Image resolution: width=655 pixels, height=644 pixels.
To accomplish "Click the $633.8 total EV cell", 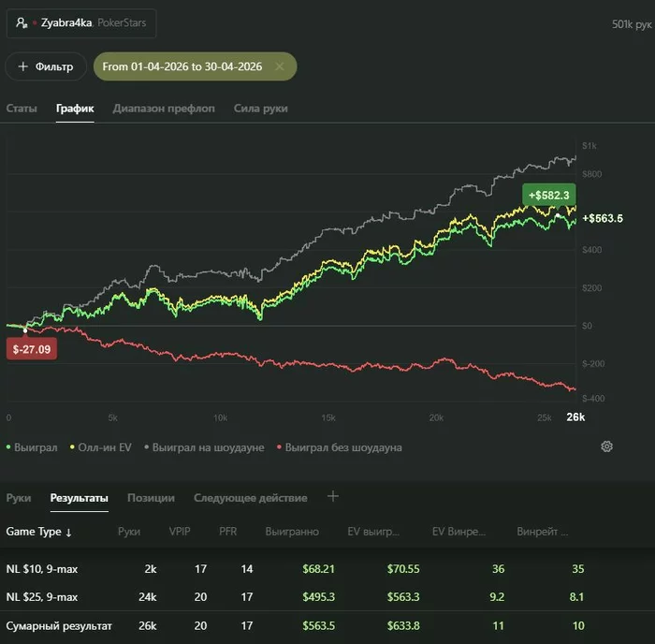I will (403, 626).
